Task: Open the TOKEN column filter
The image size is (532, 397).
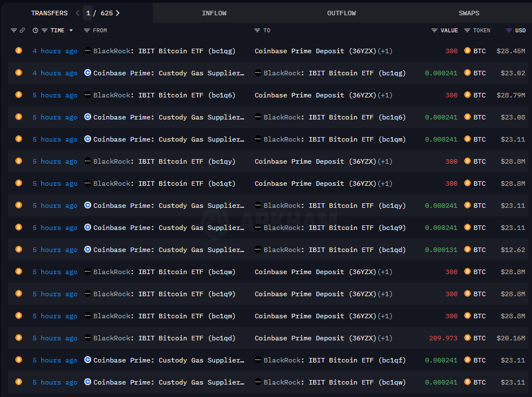Action: (467, 31)
